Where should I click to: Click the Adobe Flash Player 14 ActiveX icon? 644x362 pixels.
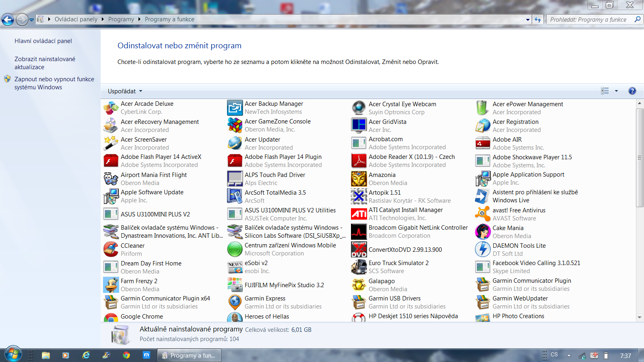point(111,161)
